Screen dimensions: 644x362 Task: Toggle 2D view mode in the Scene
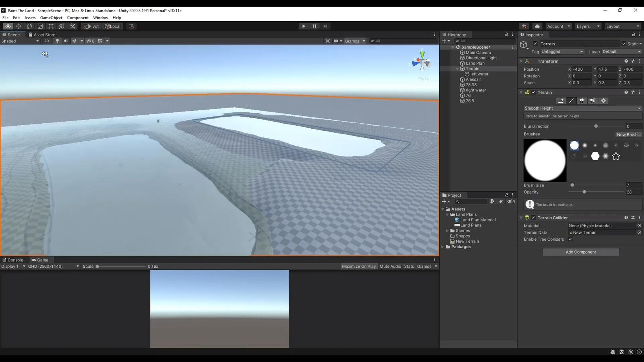pos(46,41)
